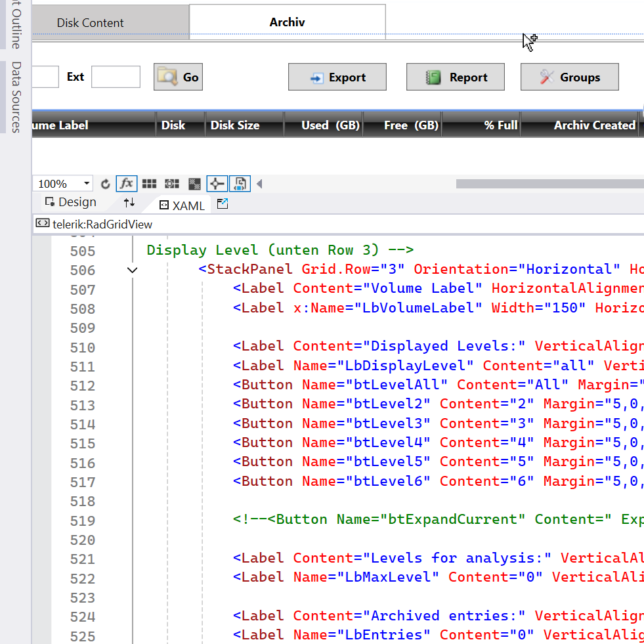
Task: Click the text "LbVolumeLabel" on line 508
Action: click(418, 308)
